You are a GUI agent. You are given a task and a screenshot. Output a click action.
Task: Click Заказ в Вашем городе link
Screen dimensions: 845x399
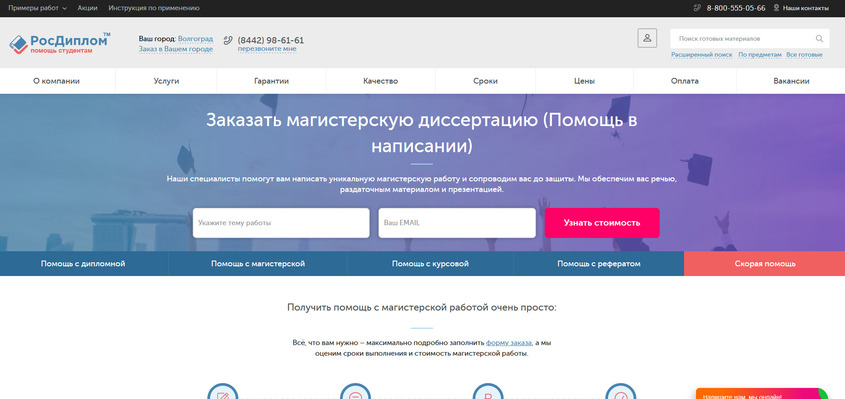(x=176, y=49)
